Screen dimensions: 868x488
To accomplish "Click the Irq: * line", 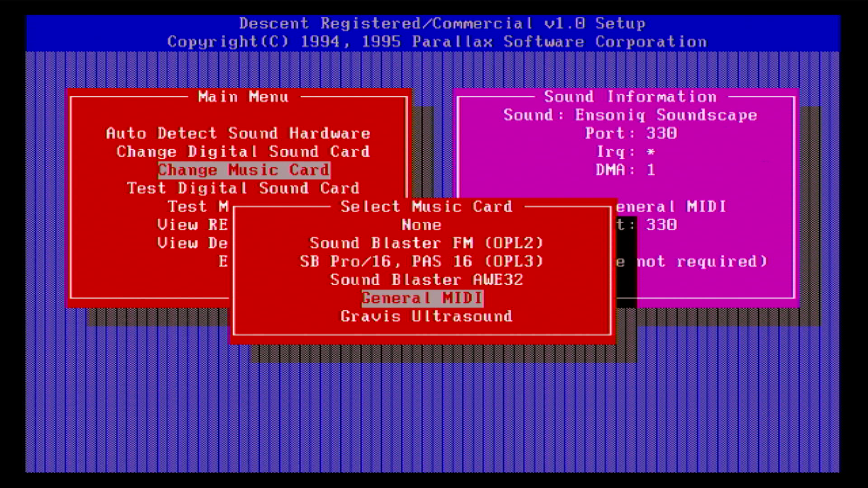I will pos(626,151).
